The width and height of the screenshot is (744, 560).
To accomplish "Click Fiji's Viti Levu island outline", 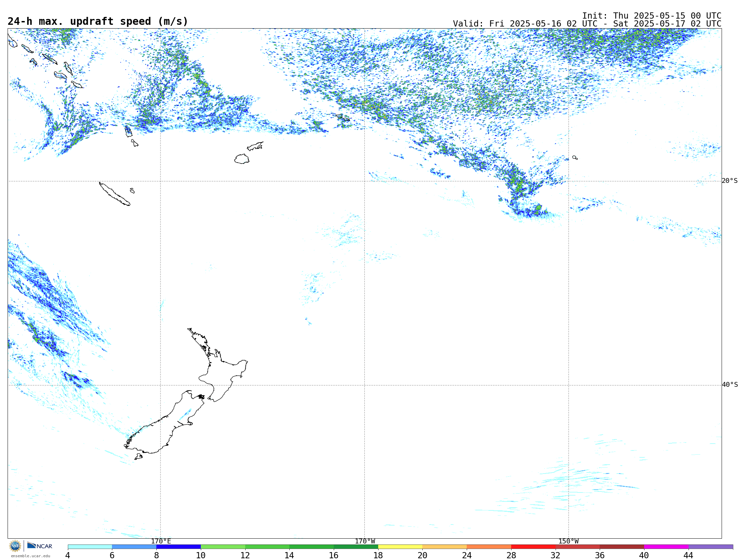I will point(242,159).
